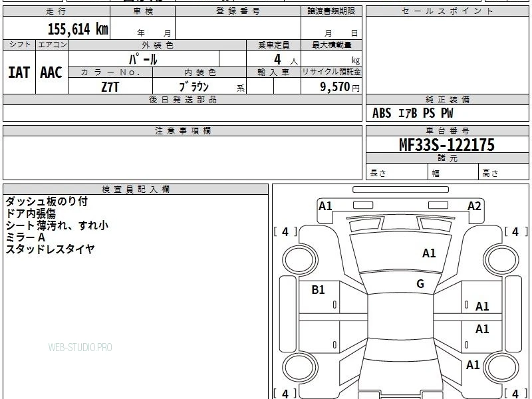Select the IAT shift value
The image size is (532, 399).
[x=19, y=72]
